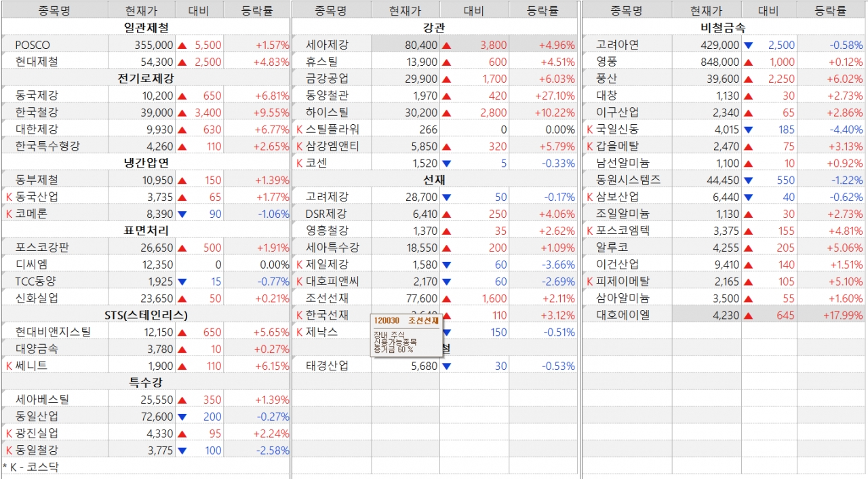Click 스틸플라워 change rate 0.00%
868x479 pixels.
[x=560, y=130]
